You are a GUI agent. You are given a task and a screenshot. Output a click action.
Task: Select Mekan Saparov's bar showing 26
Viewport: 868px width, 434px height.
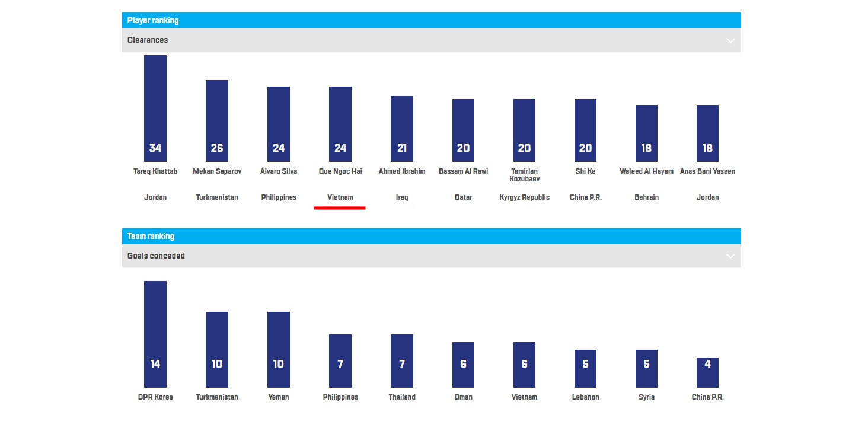click(x=217, y=121)
